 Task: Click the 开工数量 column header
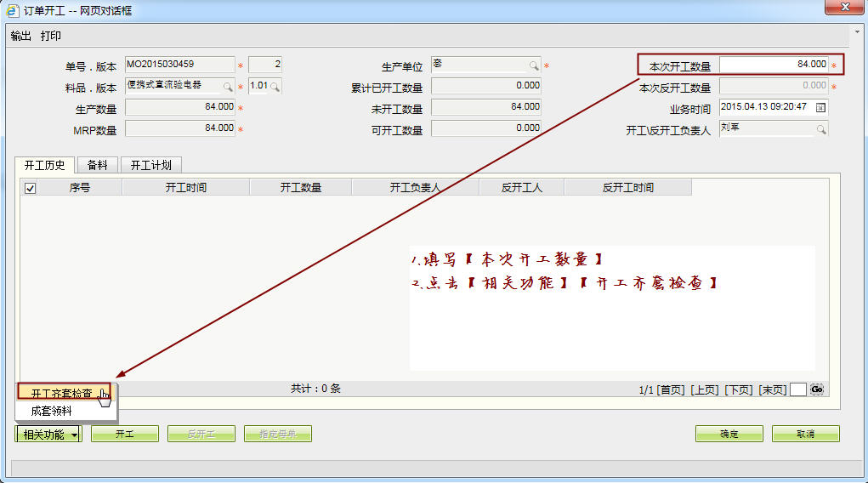click(301, 188)
